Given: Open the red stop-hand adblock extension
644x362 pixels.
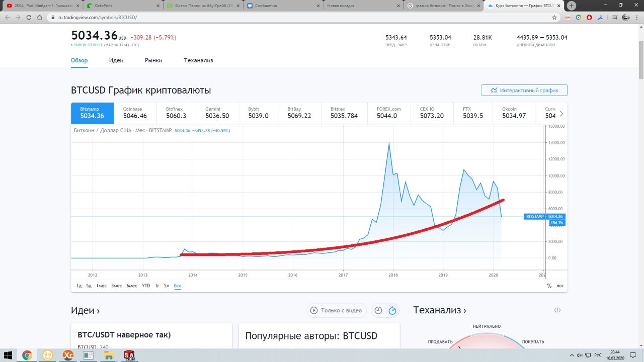Looking at the screenshot, I should tap(589, 17).
